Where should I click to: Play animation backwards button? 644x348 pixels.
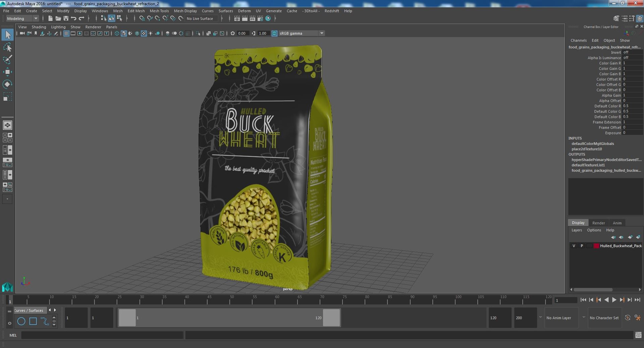(606, 300)
